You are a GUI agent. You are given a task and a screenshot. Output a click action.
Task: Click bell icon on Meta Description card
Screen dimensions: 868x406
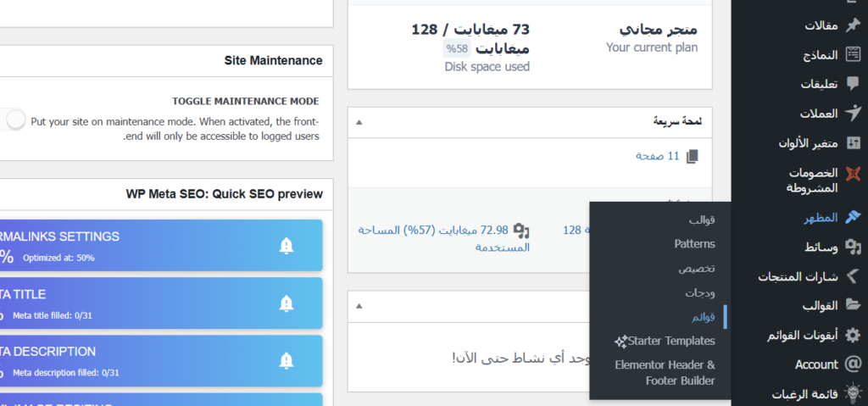(287, 359)
